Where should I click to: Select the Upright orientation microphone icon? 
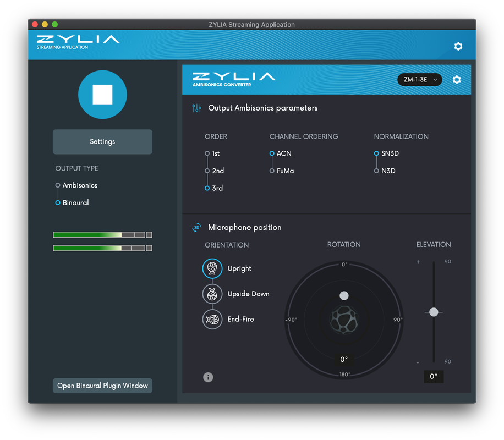(x=212, y=268)
